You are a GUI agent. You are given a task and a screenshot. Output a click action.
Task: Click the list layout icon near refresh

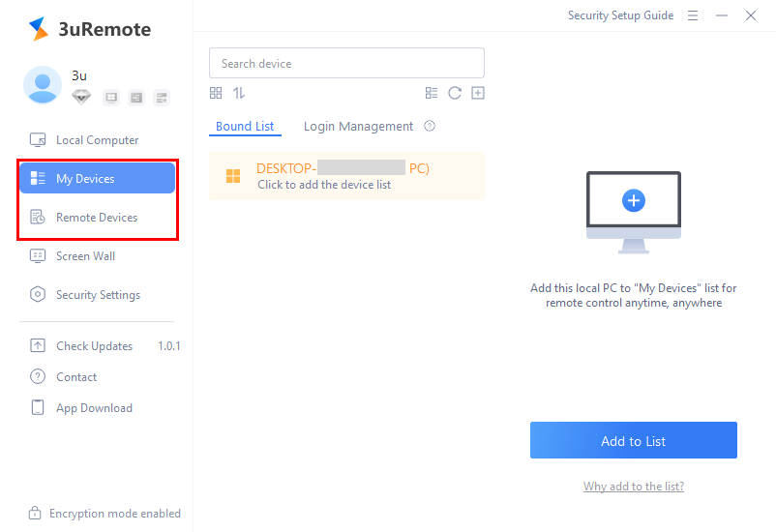(x=432, y=93)
